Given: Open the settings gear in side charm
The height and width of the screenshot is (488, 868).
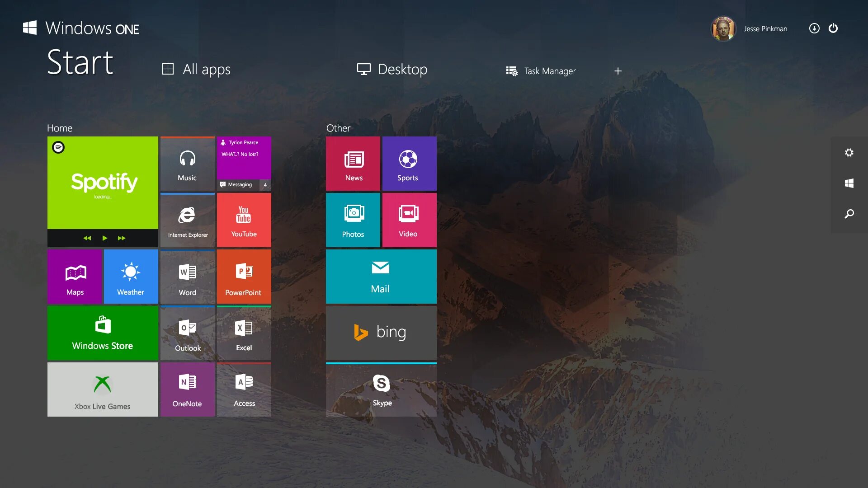Looking at the screenshot, I should (849, 153).
